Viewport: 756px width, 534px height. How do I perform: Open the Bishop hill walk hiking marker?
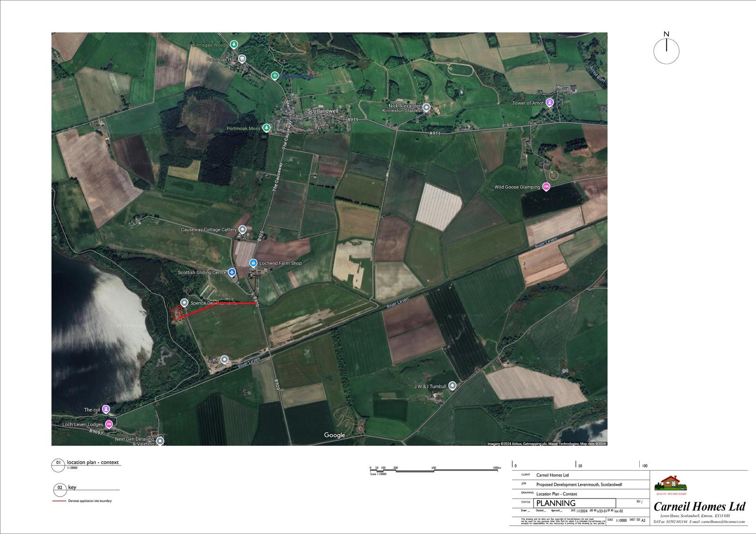(275, 76)
